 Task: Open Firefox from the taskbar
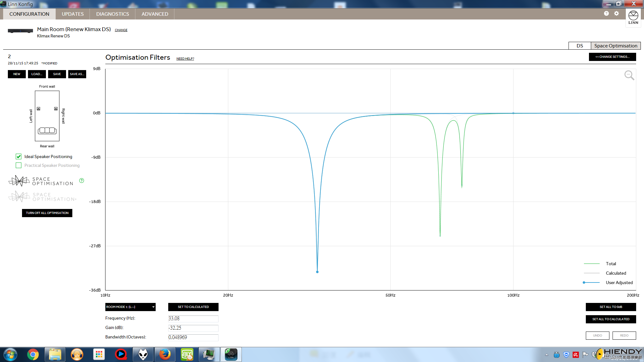pos(165,354)
